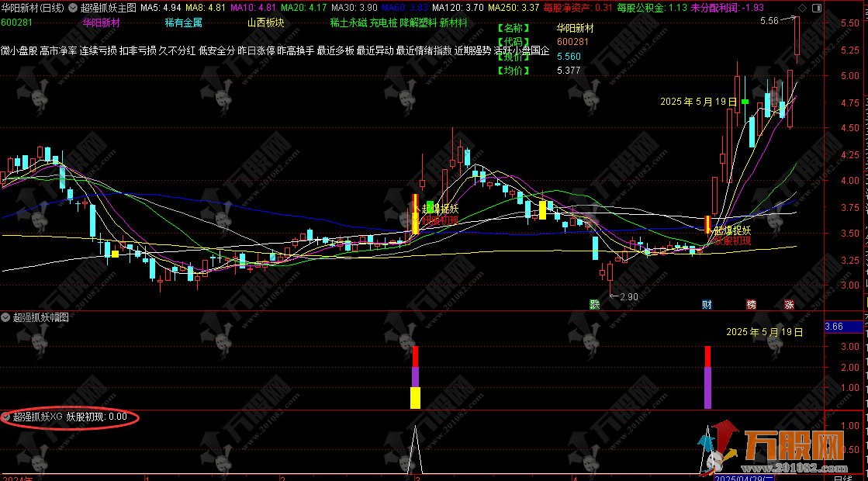Click the 降解塑料 concept label

point(419,22)
